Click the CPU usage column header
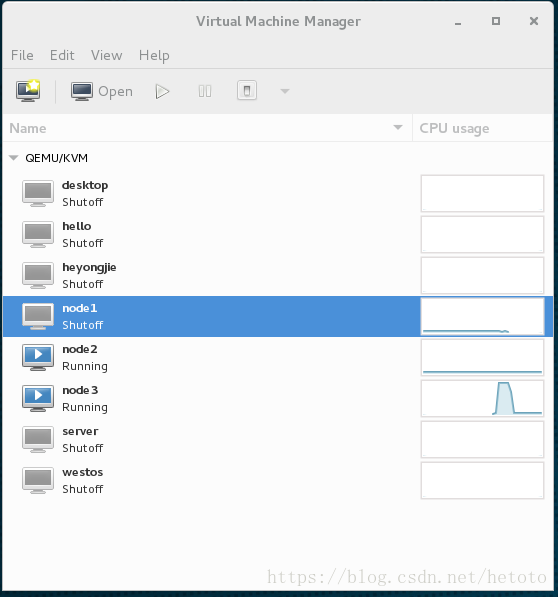The image size is (558, 597). [x=483, y=128]
